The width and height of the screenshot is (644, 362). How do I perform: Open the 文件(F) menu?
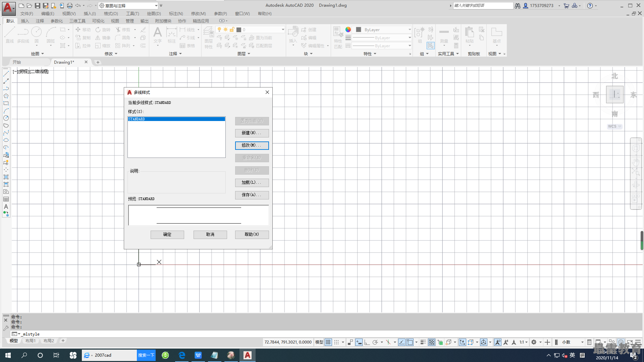tap(27, 14)
